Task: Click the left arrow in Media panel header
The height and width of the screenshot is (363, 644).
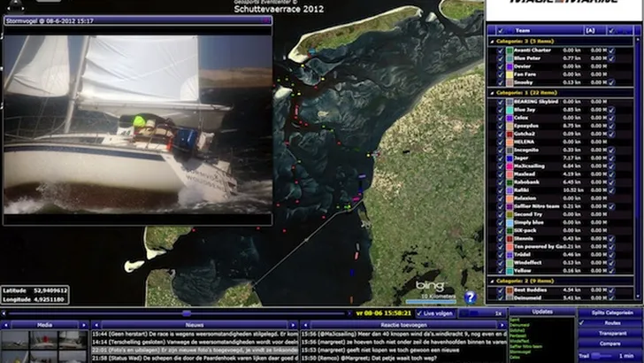Action: point(7,324)
